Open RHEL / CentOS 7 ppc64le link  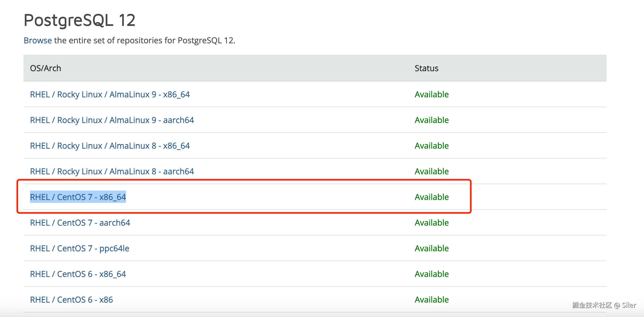tap(79, 248)
